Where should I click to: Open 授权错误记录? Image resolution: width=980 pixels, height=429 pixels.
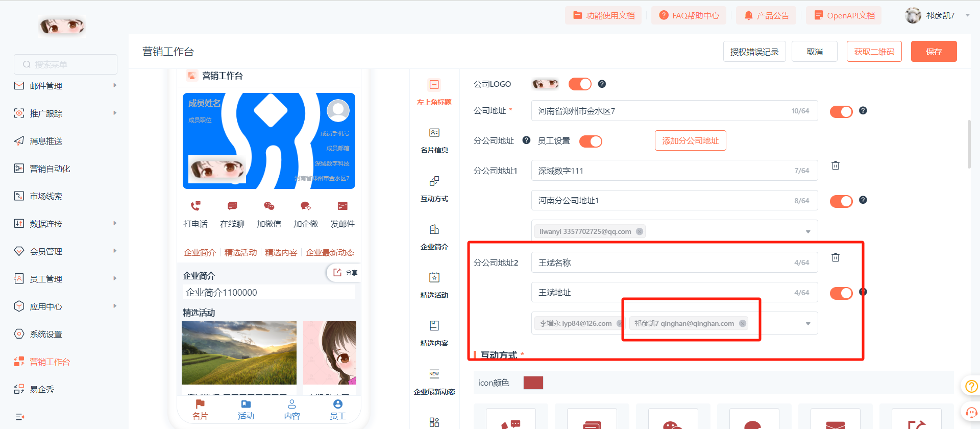click(754, 52)
